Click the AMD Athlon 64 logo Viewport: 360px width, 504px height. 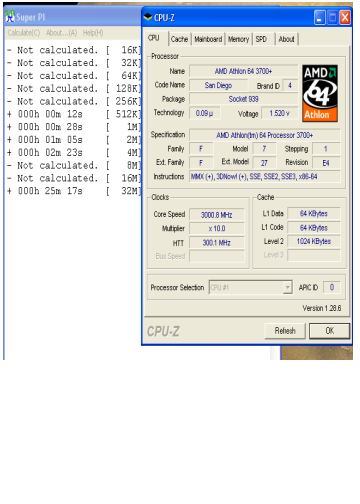point(320,93)
